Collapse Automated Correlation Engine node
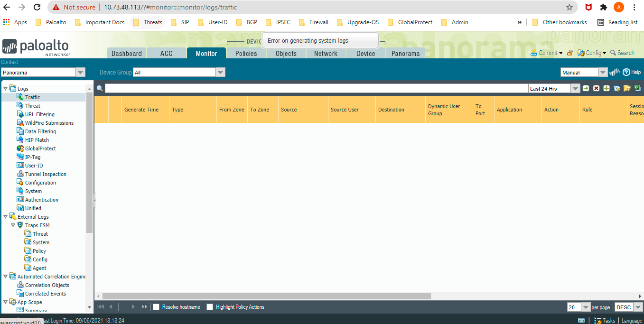Screen dimensions: 644x324 5,276
